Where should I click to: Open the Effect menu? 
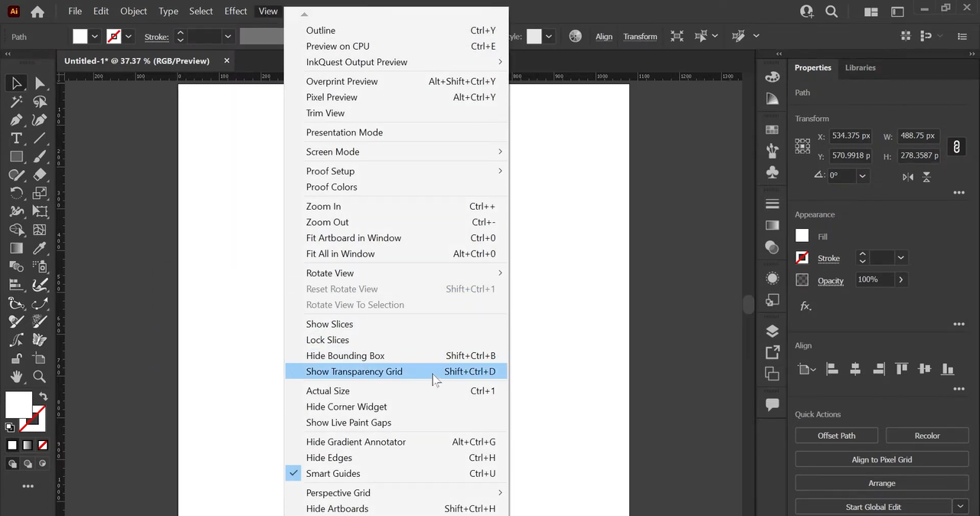[x=236, y=11]
